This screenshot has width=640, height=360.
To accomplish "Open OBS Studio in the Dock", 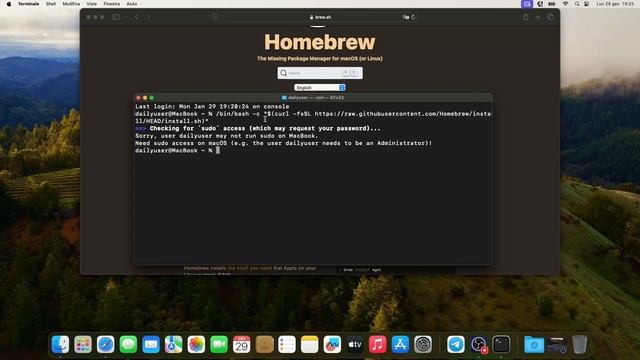I will click(x=478, y=344).
